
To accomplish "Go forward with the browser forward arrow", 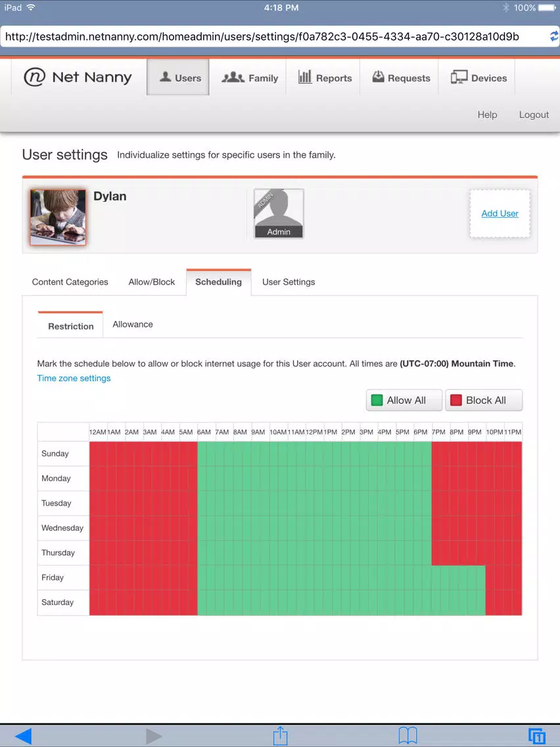I will tap(153, 736).
